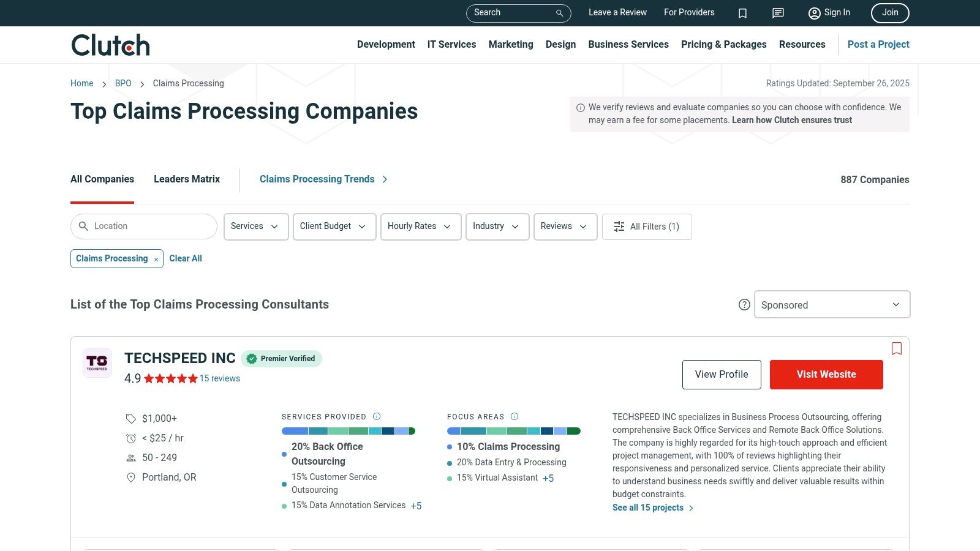Click the Services Provided color bar
This screenshot has width=980, height=551.
click(348, 431)
